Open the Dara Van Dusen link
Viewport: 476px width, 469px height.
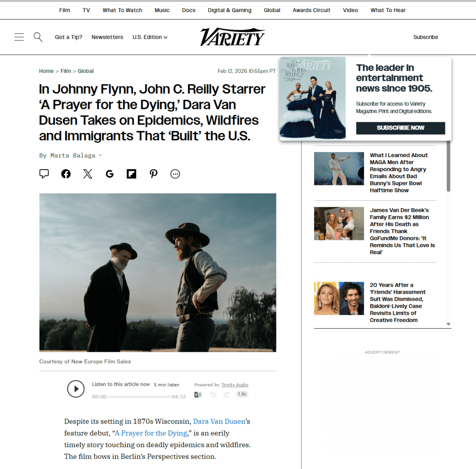click(219, 422)
